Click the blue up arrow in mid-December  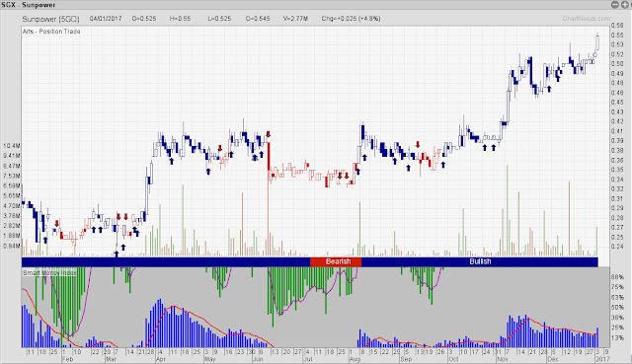[x=558, y=79]
